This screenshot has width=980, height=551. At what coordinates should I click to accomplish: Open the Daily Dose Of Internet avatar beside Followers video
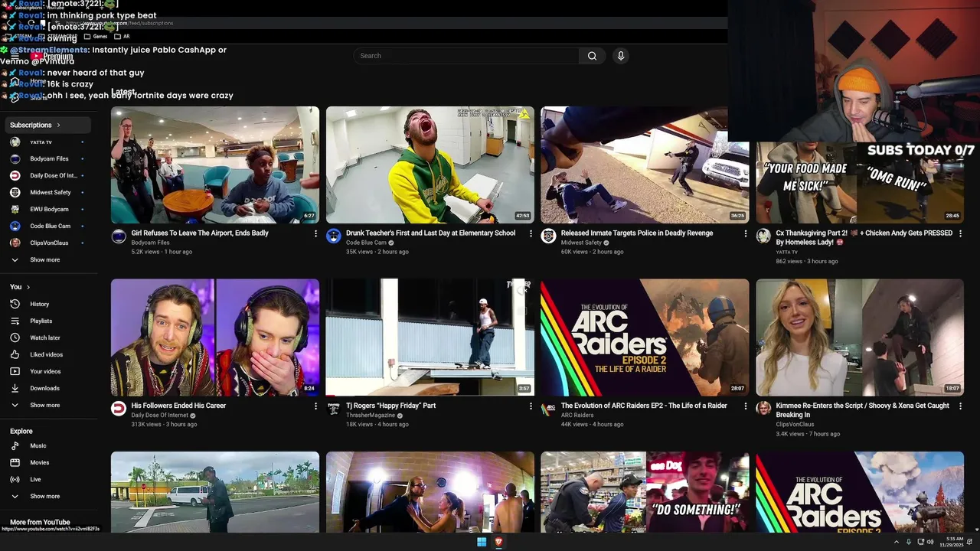tap(119, 409)
